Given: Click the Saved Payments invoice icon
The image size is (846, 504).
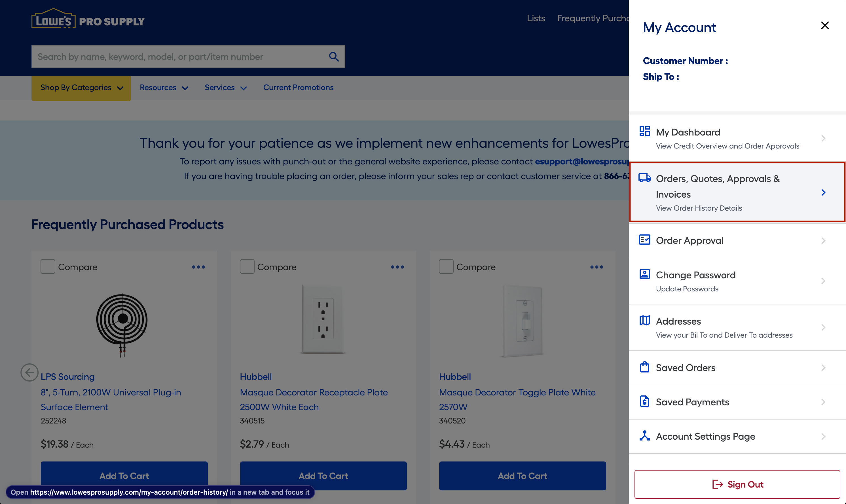Looking at the screenshot, I should click(644, 401).
